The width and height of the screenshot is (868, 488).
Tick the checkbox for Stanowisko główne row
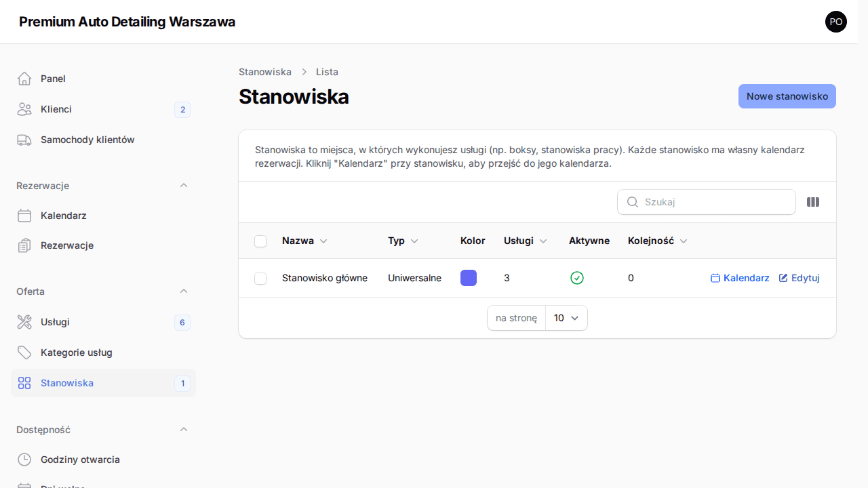260,278
